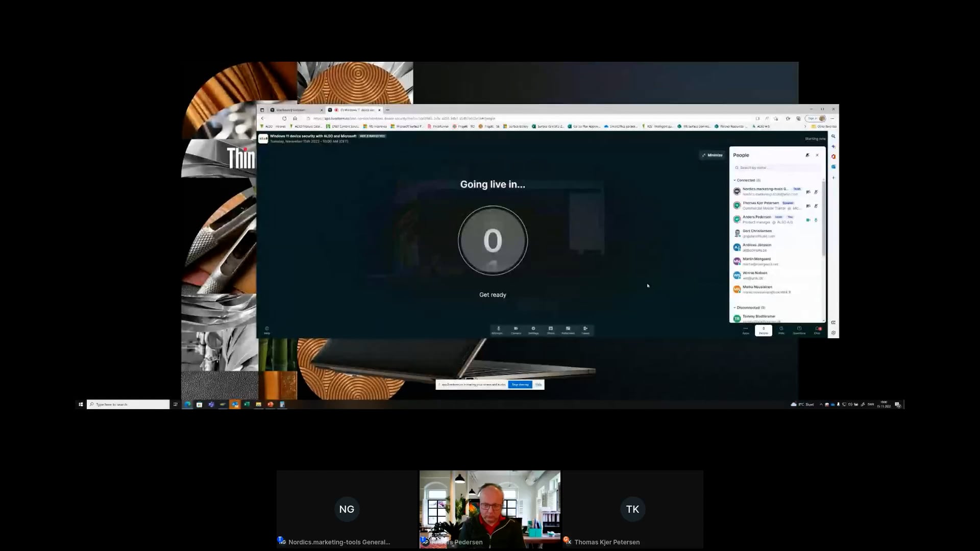The width and height of the screenshot is (980, 551).
Task: Click the NG Nordics.marketing-tools participant tile
Action: pyautogui.click(x=347, y=509)
